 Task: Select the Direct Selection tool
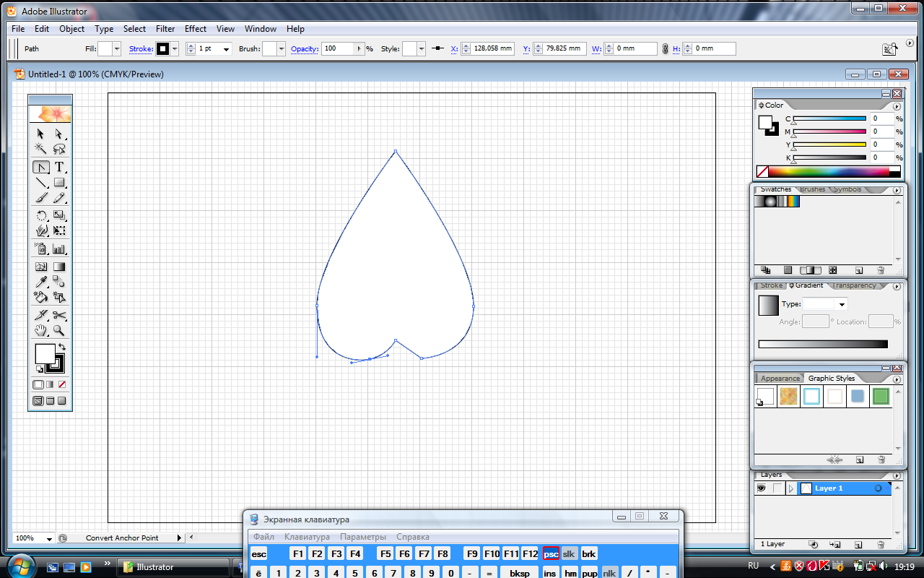coord(59,134)
